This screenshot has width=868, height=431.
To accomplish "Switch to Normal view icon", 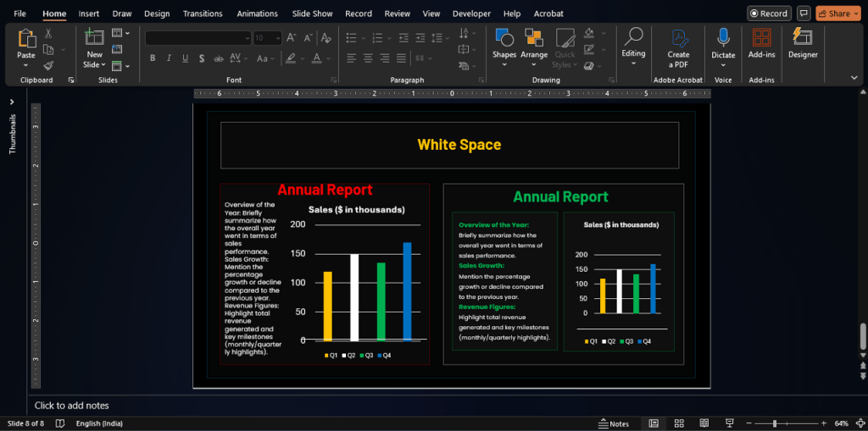I will pos(654,424).
